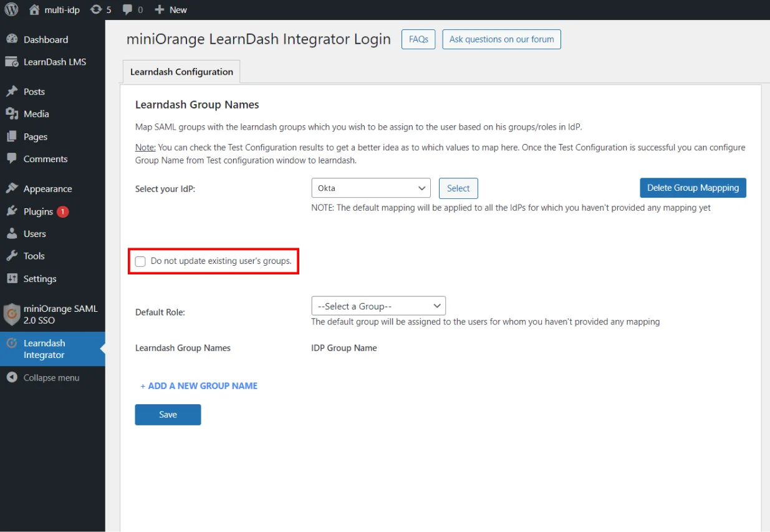Screen dimensions: 770x532
Task: Click the Plugins red update badge
Action: (63, 211)
